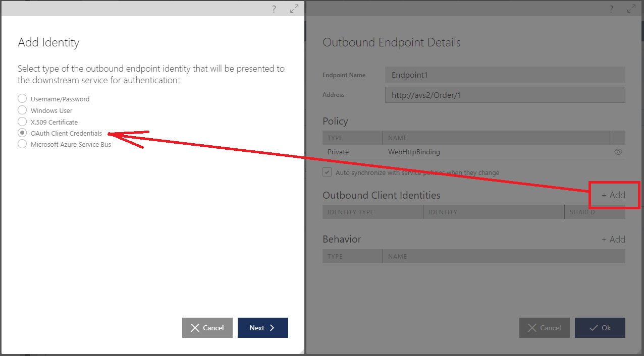The image size is (644, 356).
Task: Cancel the Add Identity dialog
Action: coord(207,328)
